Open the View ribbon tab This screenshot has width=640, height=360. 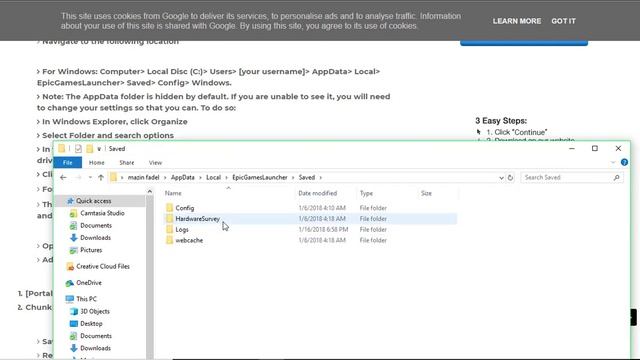pos(155,162)
